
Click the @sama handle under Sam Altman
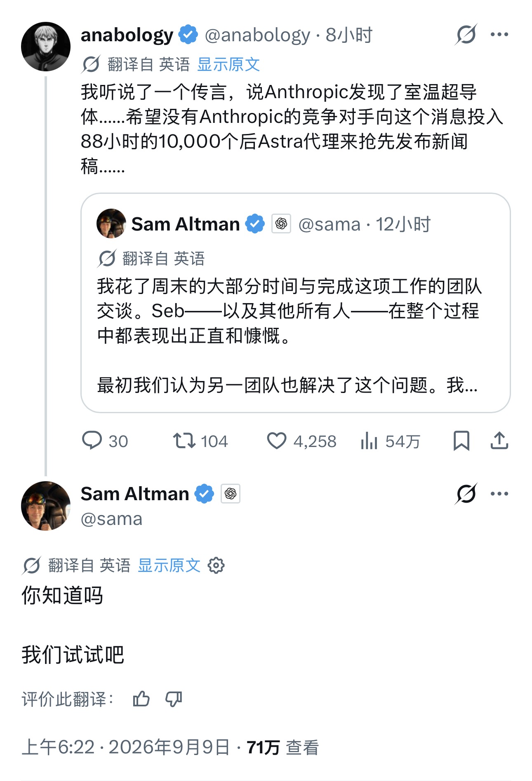(x=111, y=519)
